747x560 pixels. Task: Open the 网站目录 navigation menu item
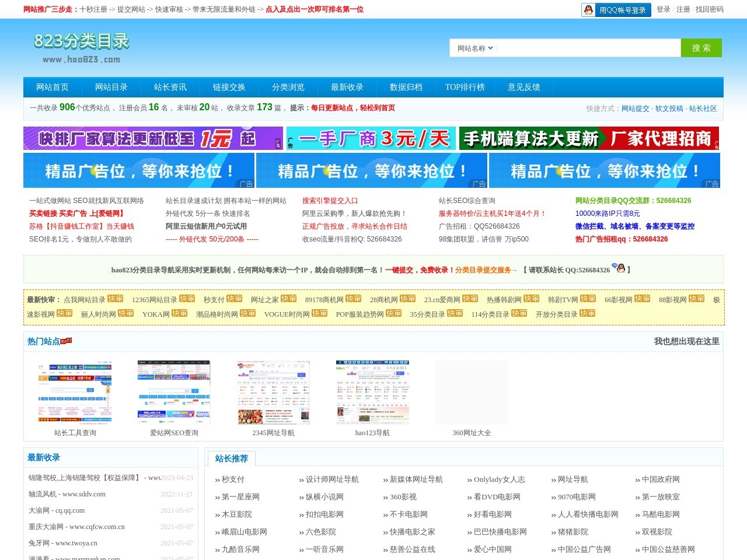tap(111, 87)
